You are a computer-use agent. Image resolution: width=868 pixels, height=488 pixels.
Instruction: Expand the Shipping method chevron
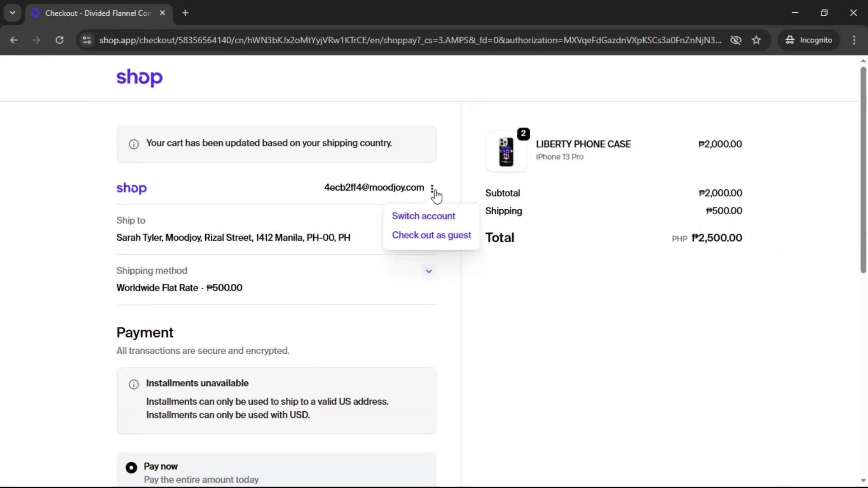(429, 271)
